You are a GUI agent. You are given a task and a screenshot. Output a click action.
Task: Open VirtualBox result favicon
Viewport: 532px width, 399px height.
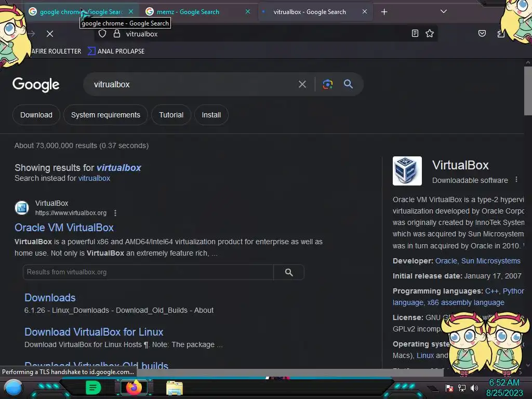click(x=22, y=208)
